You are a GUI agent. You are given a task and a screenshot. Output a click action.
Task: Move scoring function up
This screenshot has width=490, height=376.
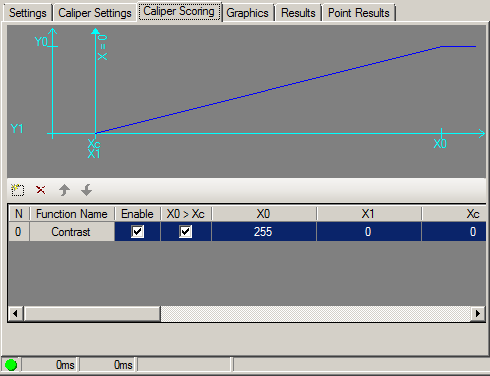tap(64, 190)
